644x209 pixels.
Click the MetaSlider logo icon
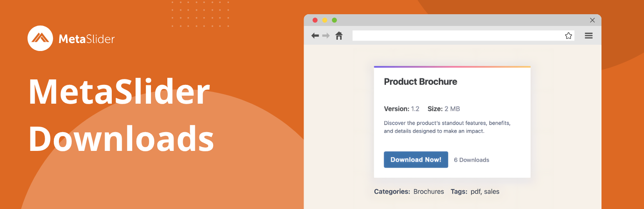point(40,38)
